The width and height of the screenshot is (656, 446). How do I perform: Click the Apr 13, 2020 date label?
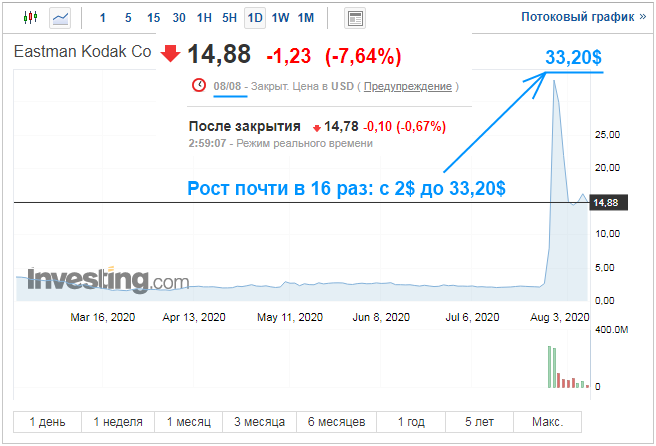click(194, 317)
